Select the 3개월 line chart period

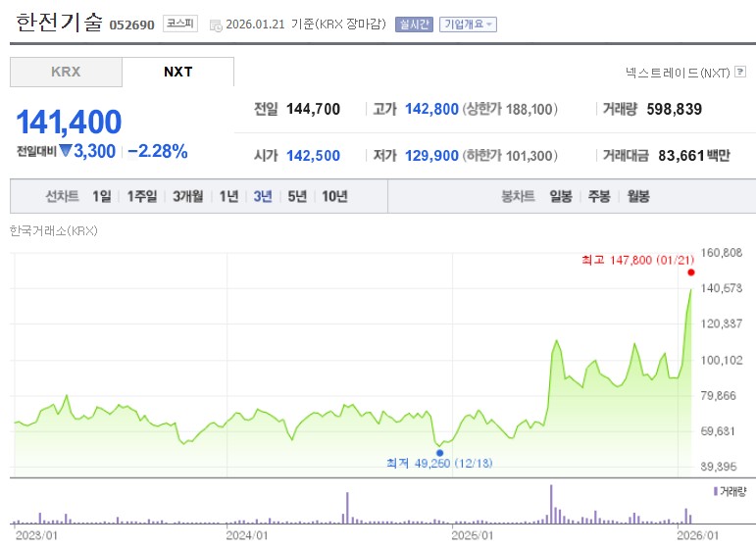[187, 196]
